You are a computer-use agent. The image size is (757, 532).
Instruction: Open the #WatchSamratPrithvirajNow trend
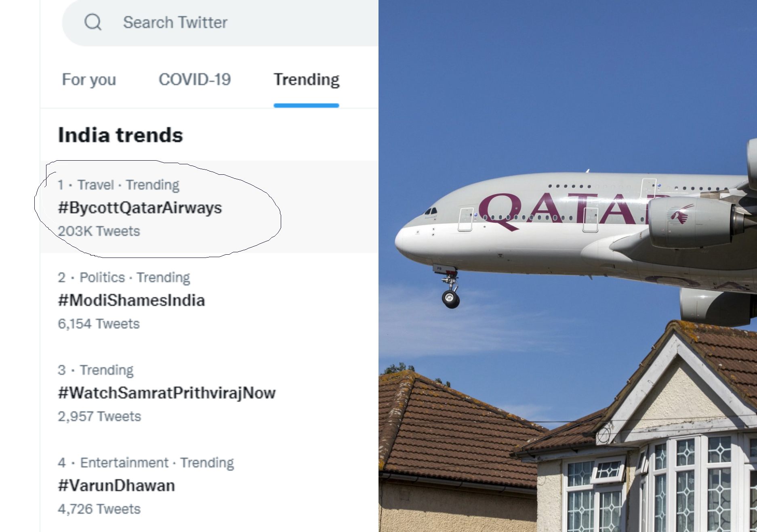166,393
